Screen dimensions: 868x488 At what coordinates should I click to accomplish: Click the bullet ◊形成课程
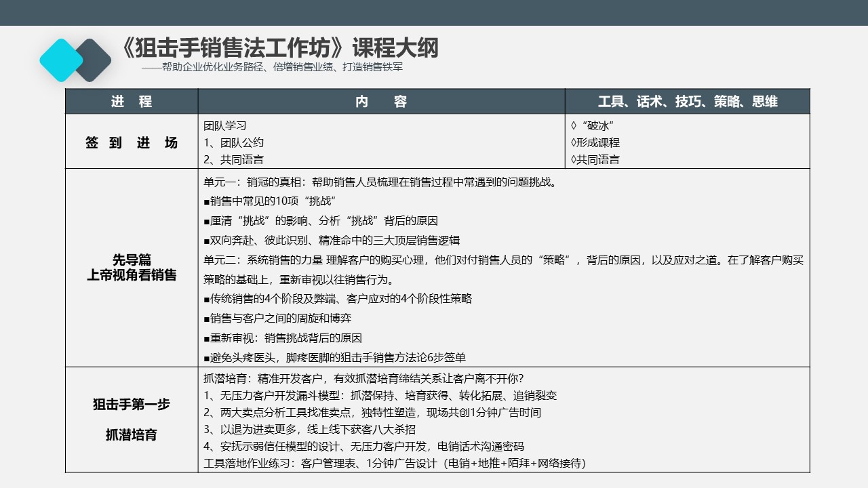click(595, 142)
